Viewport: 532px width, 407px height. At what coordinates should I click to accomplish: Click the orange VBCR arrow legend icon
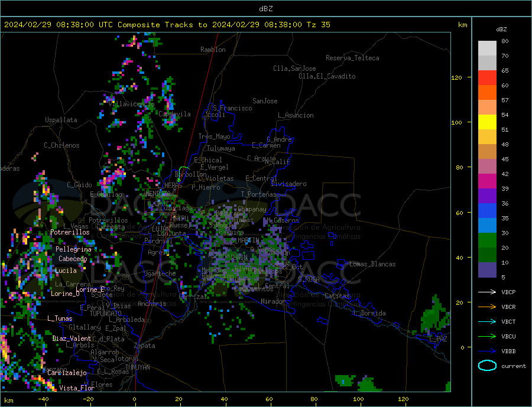point(487,307)
